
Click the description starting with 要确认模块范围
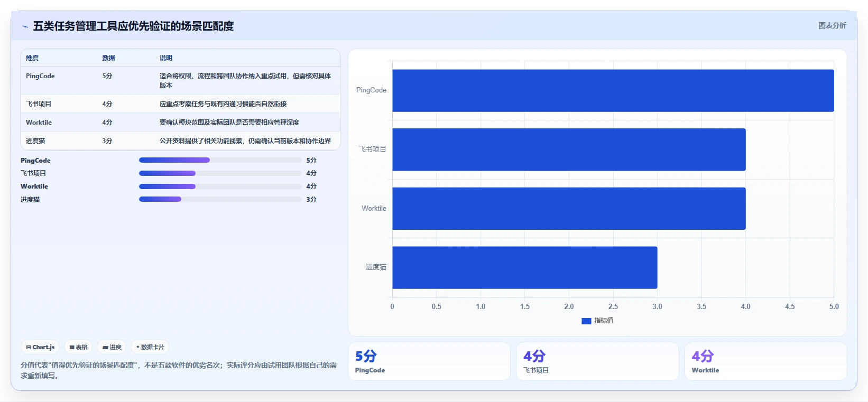coord(229,123)
